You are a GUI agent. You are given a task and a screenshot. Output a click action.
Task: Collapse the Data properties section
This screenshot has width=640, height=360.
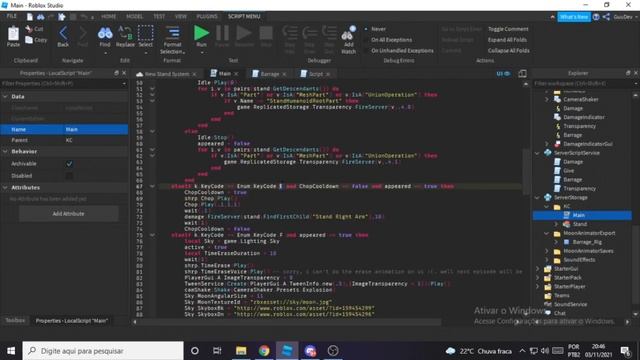[5, 97]
